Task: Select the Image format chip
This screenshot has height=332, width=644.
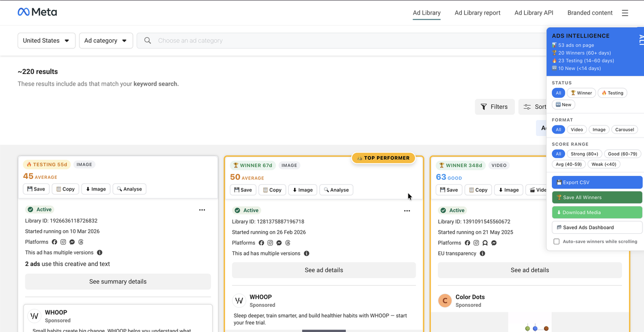Action: coord(599,129)
